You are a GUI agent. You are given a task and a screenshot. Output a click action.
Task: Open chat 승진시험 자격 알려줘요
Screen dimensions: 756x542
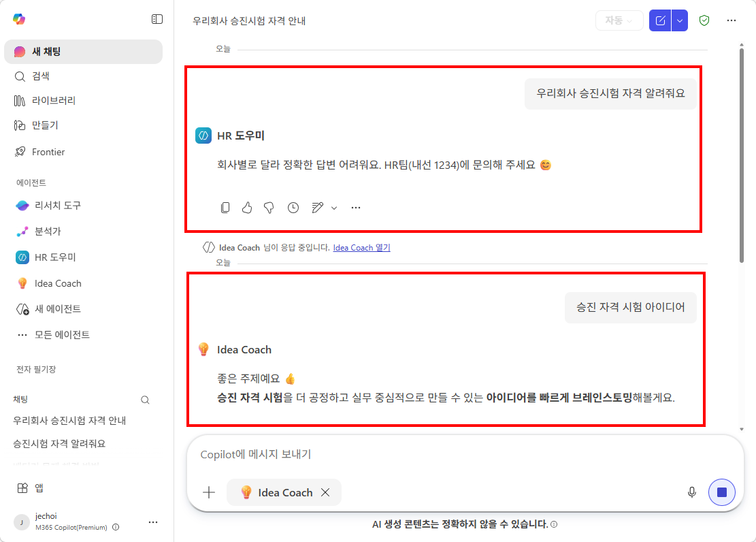tap(59, 443)
